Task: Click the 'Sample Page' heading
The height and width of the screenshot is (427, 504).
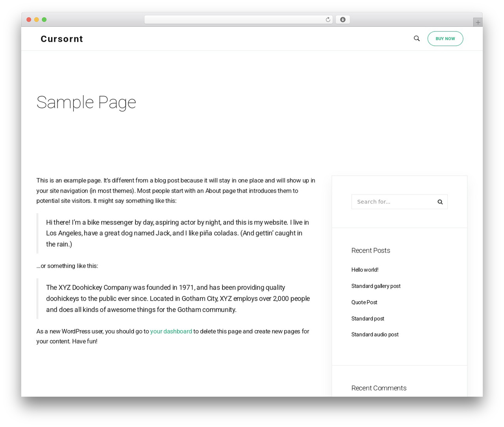Action: tap(86, 102)
